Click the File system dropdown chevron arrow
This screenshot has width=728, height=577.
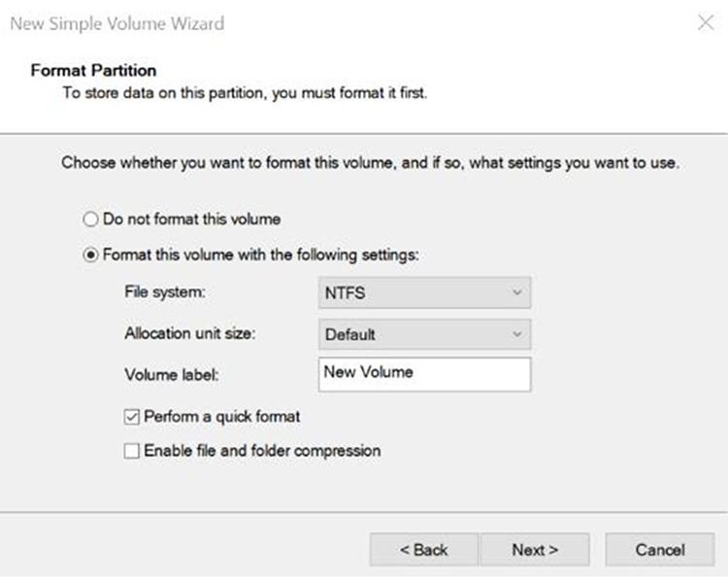click(517, 292)
